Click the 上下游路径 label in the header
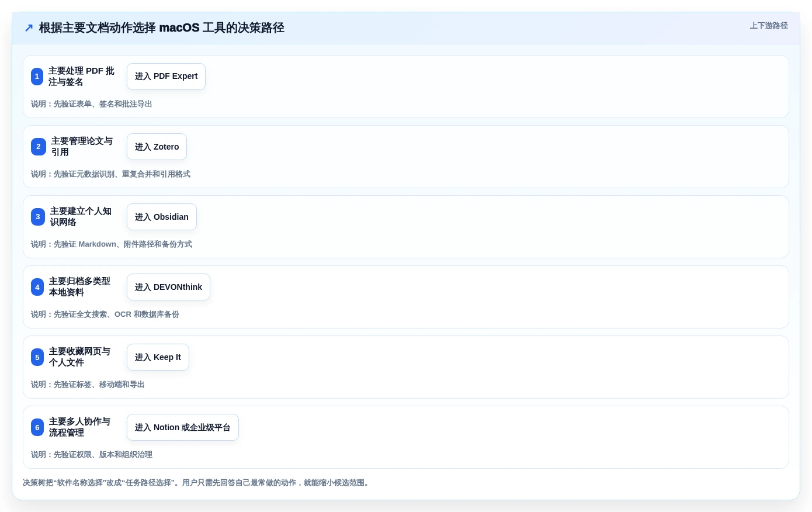The height and width of the screenshot is (512, 812). (769, 26)
